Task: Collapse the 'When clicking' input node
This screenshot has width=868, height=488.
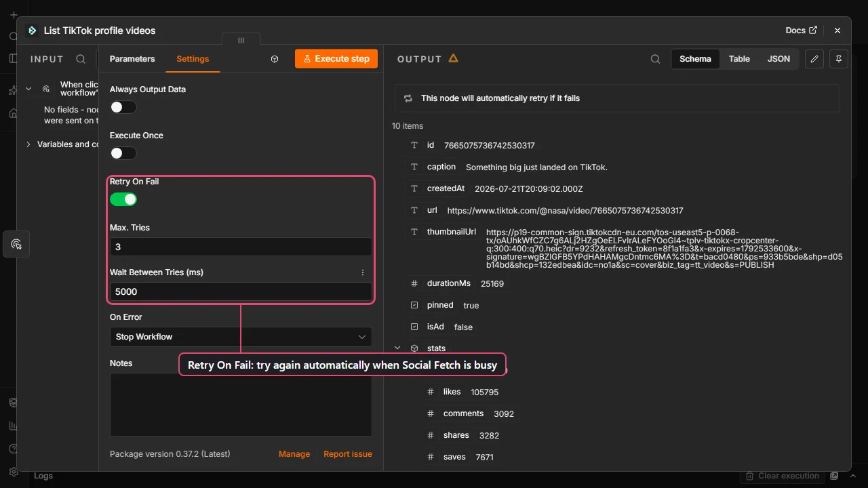Action: [x=28, y=89]
